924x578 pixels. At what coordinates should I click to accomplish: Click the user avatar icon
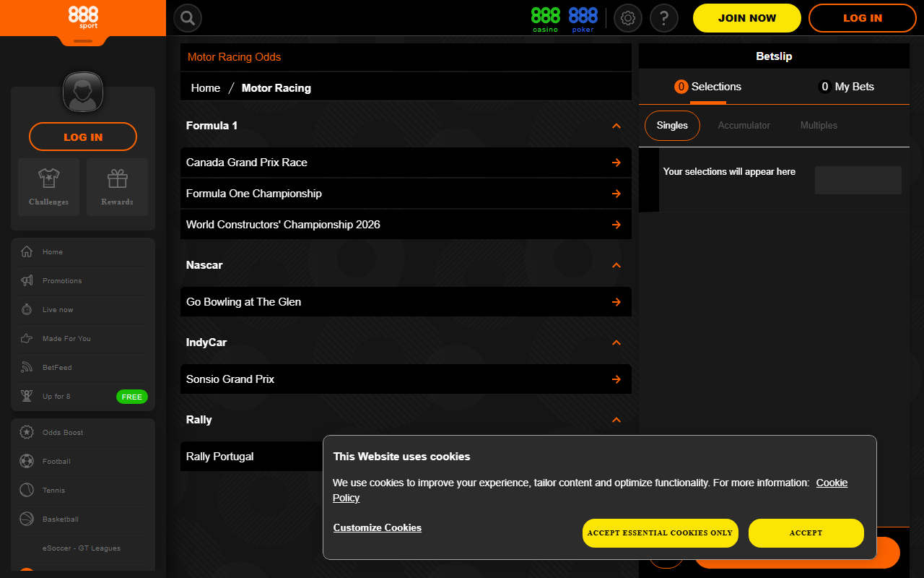pos(83,92)
